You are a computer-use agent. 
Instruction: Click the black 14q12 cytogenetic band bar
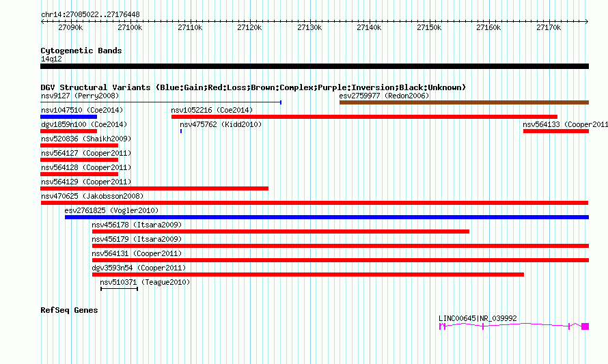(314, 66)
